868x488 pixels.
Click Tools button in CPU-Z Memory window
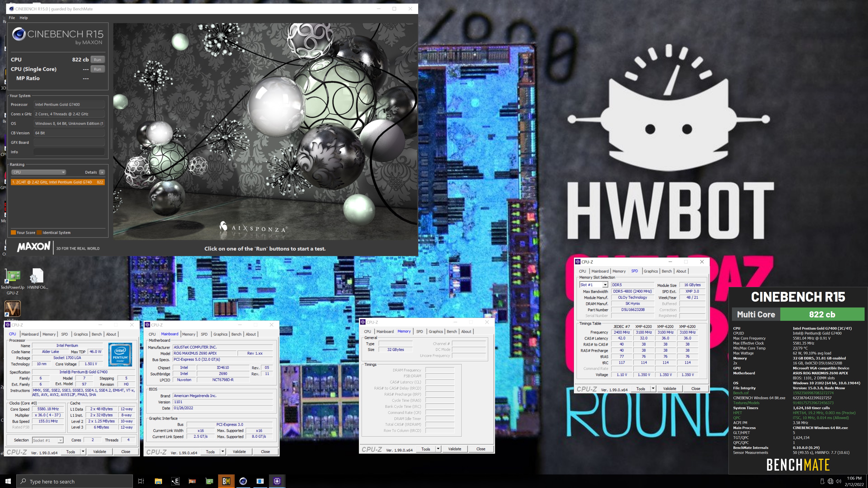pos(426,449)
